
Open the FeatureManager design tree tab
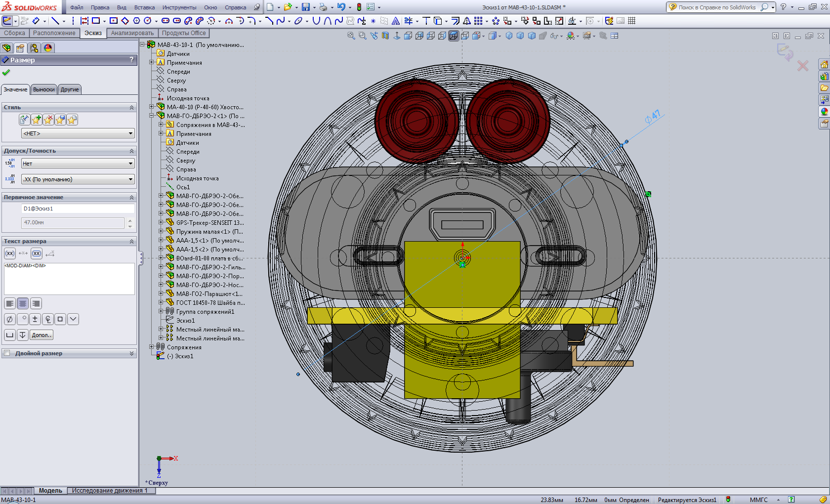pos(6,48)
